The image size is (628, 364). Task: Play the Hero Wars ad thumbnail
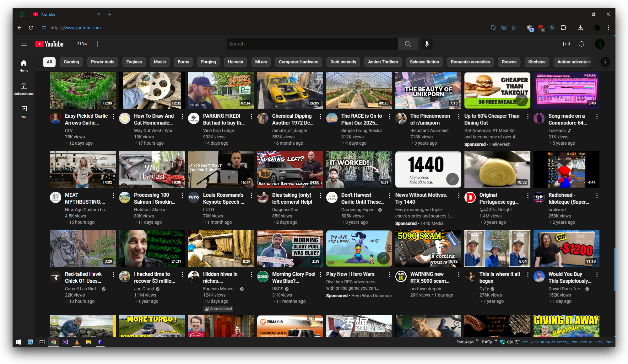(x=359, y=249)
